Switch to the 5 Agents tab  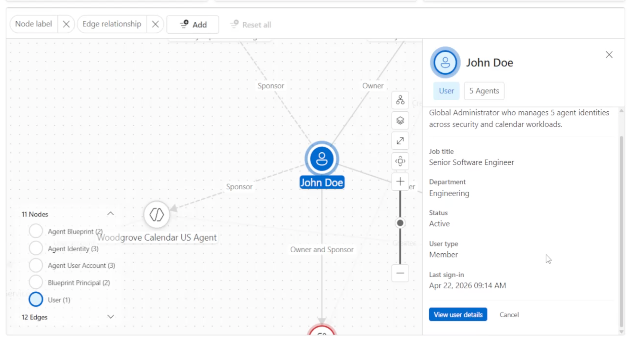(x=484, y=91)
